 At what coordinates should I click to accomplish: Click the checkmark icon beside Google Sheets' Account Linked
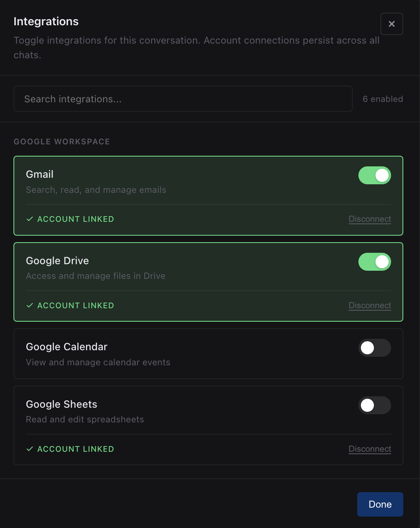click(x=29, y=449)
